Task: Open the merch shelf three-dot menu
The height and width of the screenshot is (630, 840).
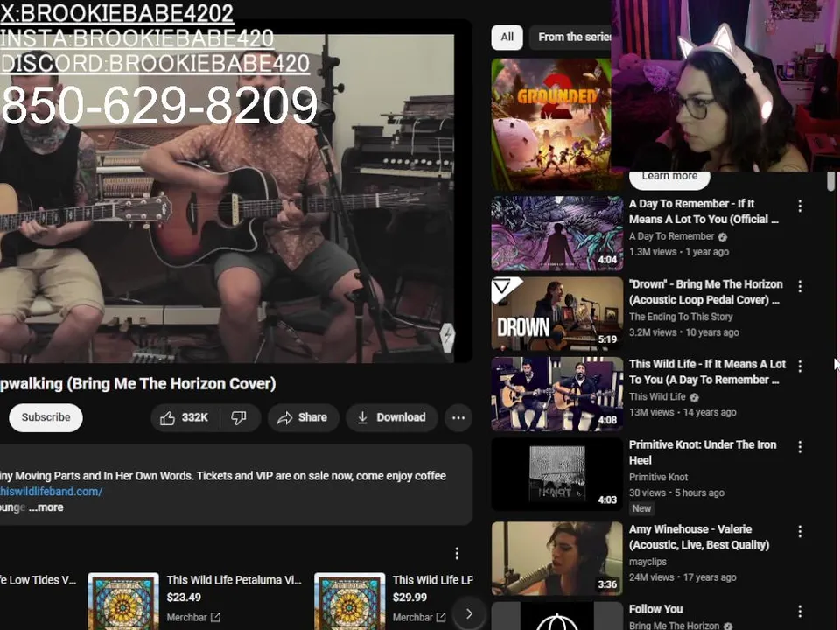Action: pyautogui.click(x=457, y=553)
